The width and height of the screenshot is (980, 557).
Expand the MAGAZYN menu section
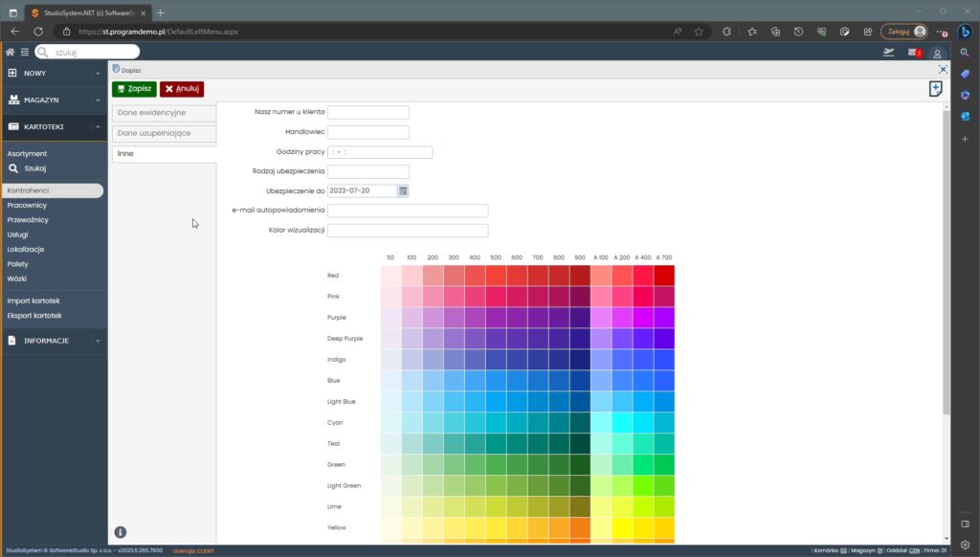pyautogui.click(x=54, y=100)
